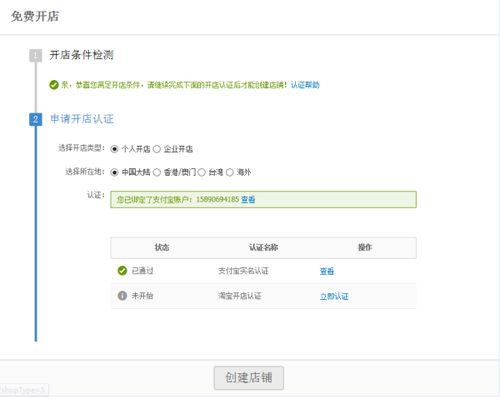Choose 海外 as location
The width and height of the screenshot is (500, 399).
click(x=230, y=172)
